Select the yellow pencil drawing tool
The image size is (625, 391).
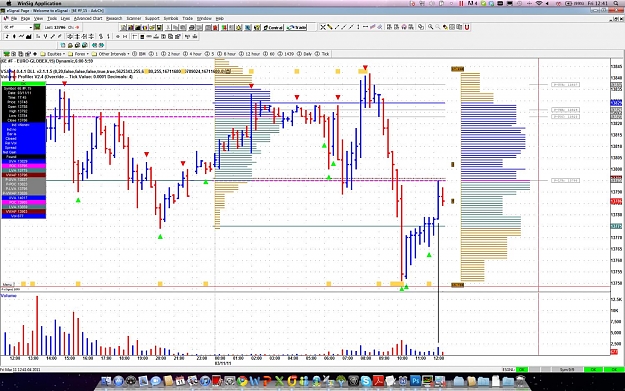[330, 27]
